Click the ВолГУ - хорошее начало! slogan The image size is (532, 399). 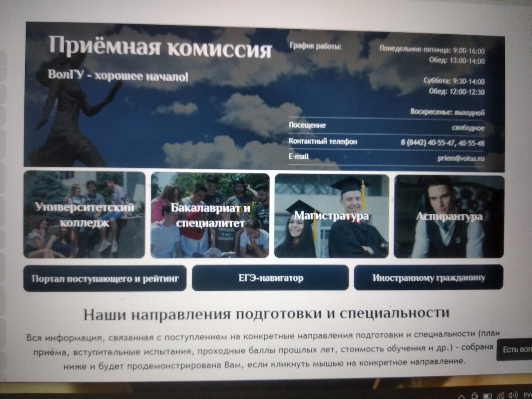(118, 76)
